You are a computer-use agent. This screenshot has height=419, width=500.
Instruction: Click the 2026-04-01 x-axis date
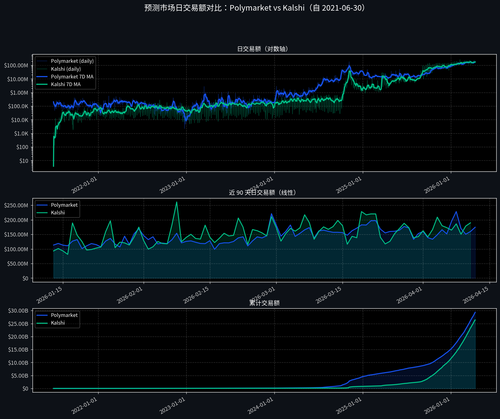(409, 295)
